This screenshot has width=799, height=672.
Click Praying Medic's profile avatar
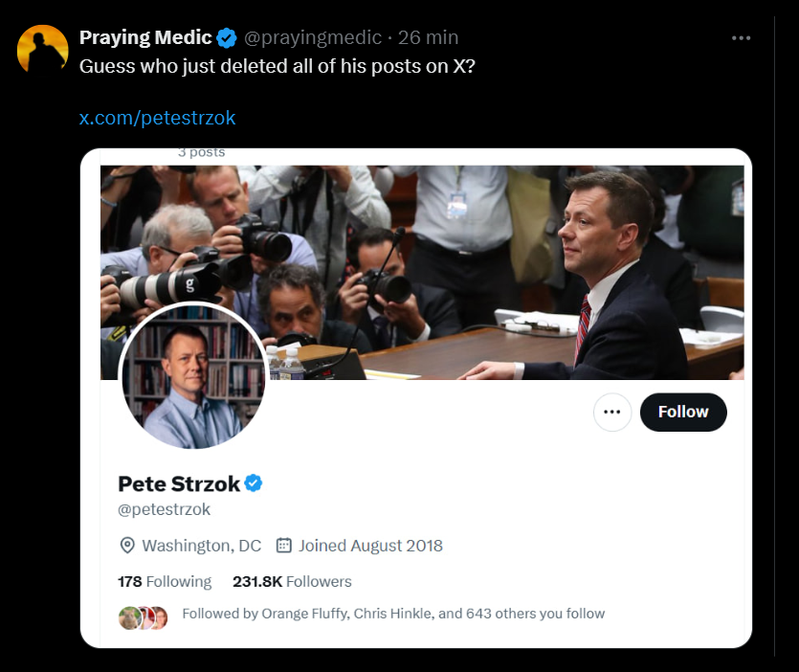tap(43, 50)
